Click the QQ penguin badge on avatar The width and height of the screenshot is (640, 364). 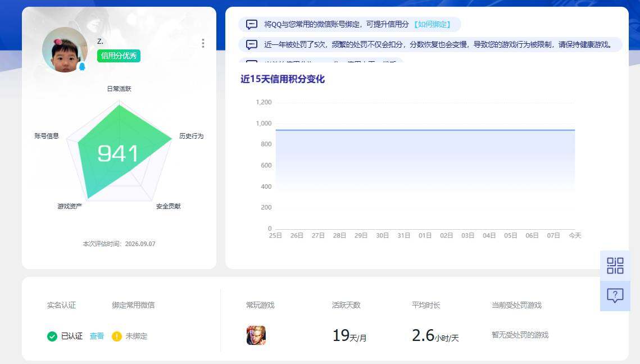point(82,66)
